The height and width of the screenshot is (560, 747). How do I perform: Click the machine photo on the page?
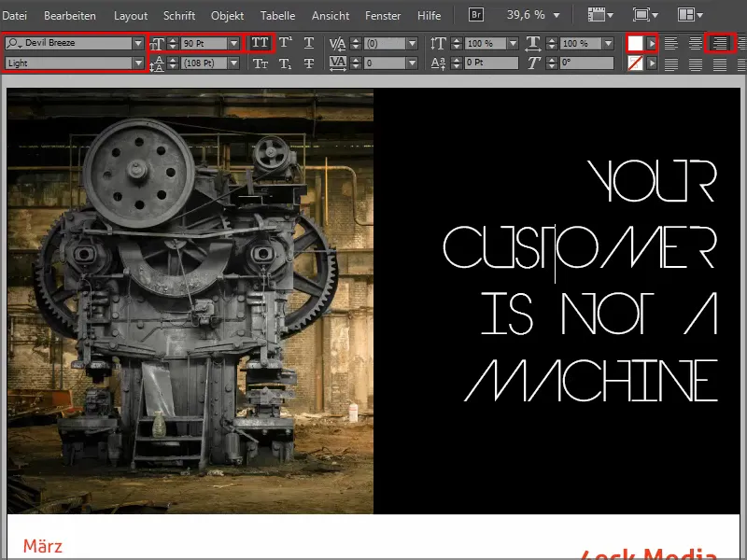click(x=190, y=301)
